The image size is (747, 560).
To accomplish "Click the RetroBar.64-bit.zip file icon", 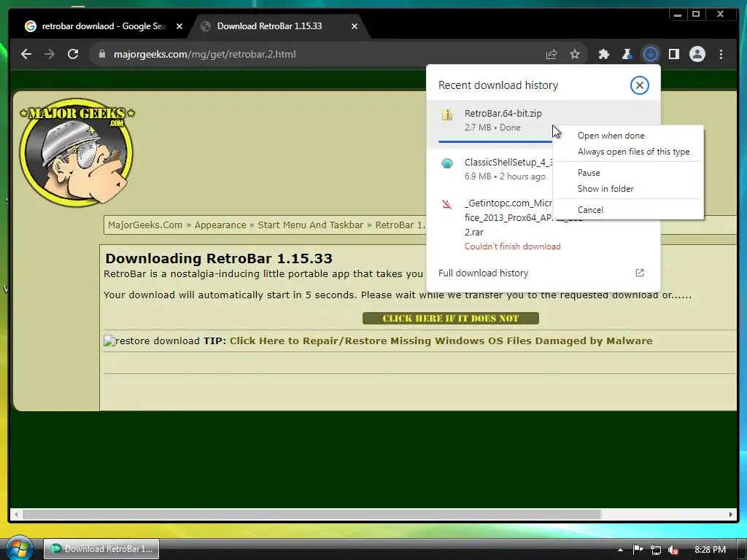I will point(447,114).
